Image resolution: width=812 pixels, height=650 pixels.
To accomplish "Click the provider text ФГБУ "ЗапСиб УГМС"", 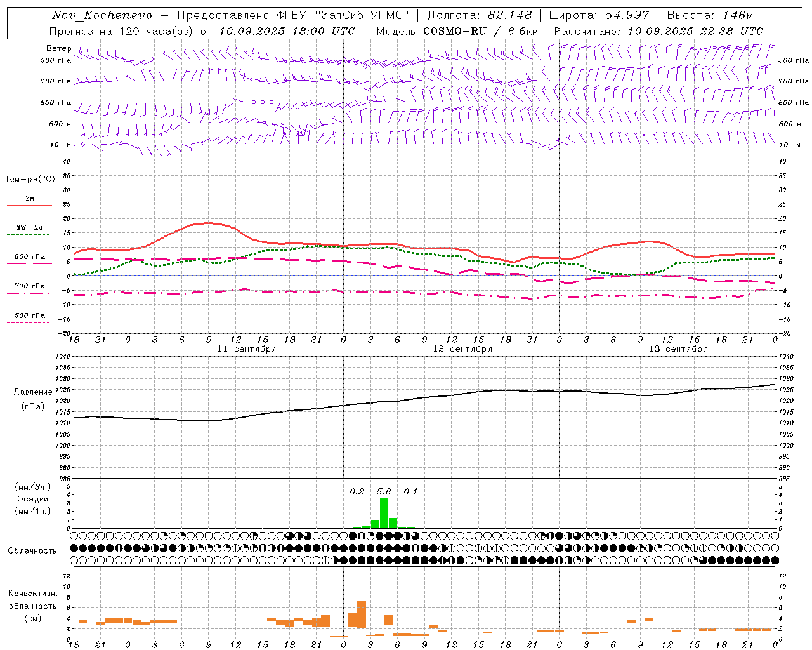I will [x=343, y=15].
